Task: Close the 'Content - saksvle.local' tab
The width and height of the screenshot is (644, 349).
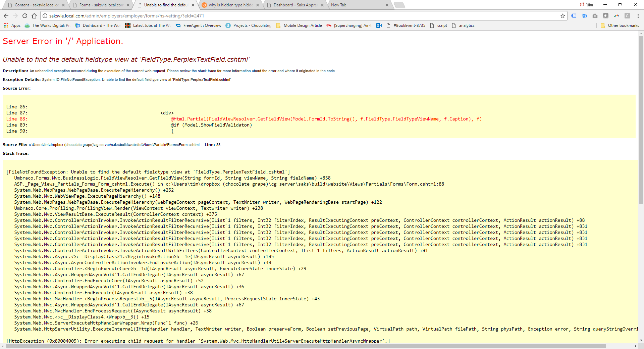Action: 63,5
